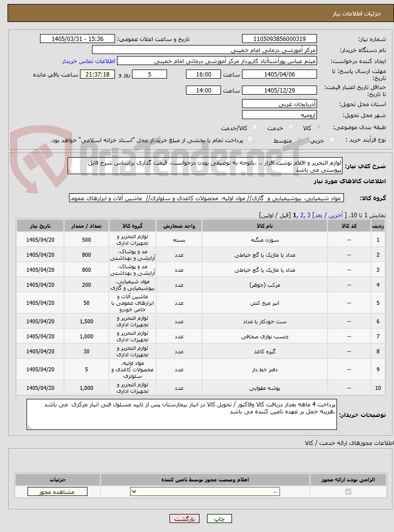Go to the last page link آخرین
Viewport: 394px width, 532px height.
click(335, 215)
